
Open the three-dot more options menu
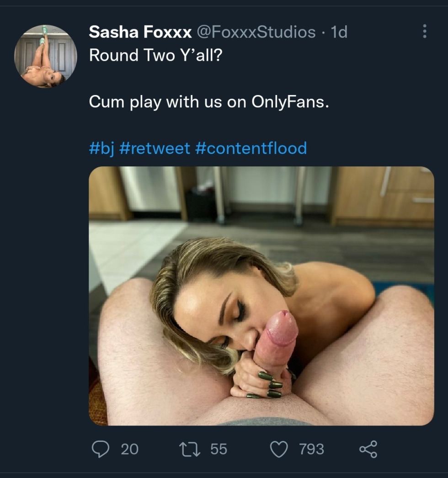425,31
